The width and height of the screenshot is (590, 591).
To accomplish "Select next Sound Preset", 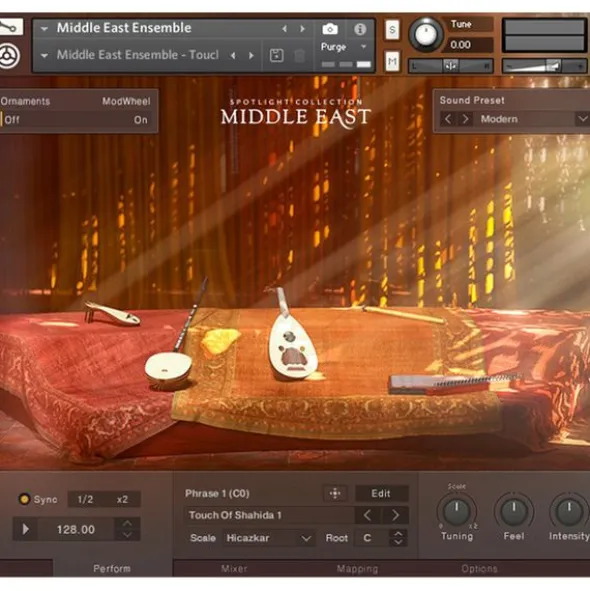I will tap(465, 119).
